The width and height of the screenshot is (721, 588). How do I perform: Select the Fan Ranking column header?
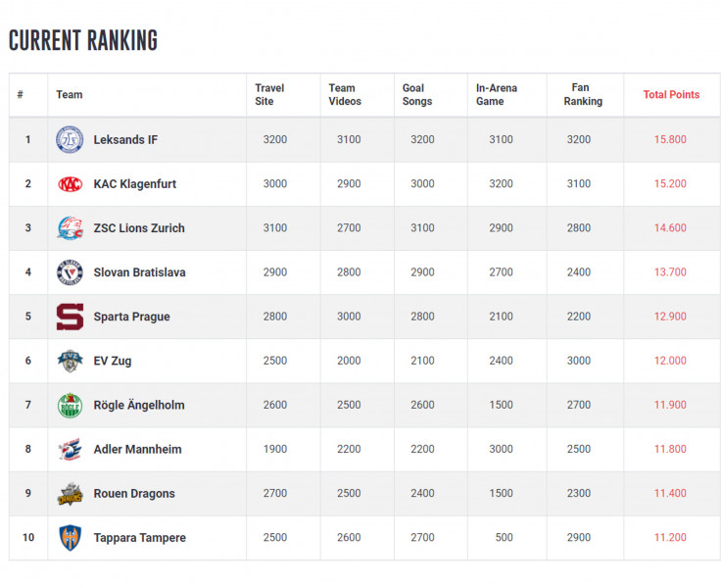[x=583, y=94]
